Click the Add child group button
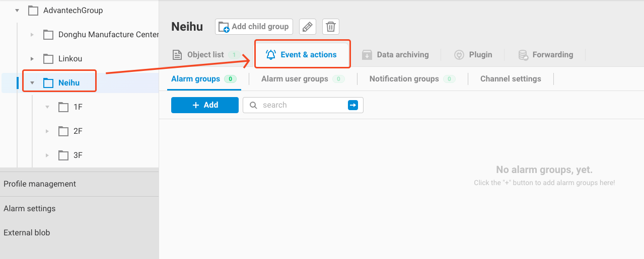The width and height of the screenshot is (644, 259). (x=254, y=27)
